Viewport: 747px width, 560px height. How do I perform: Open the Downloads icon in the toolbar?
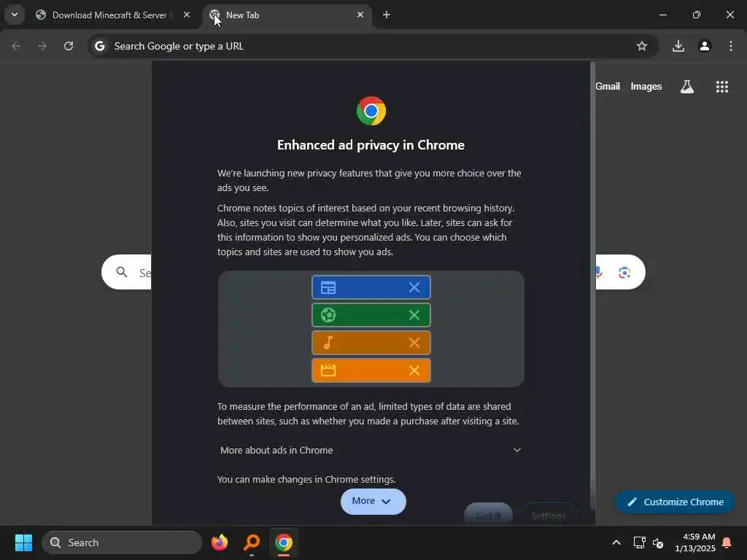678,46
